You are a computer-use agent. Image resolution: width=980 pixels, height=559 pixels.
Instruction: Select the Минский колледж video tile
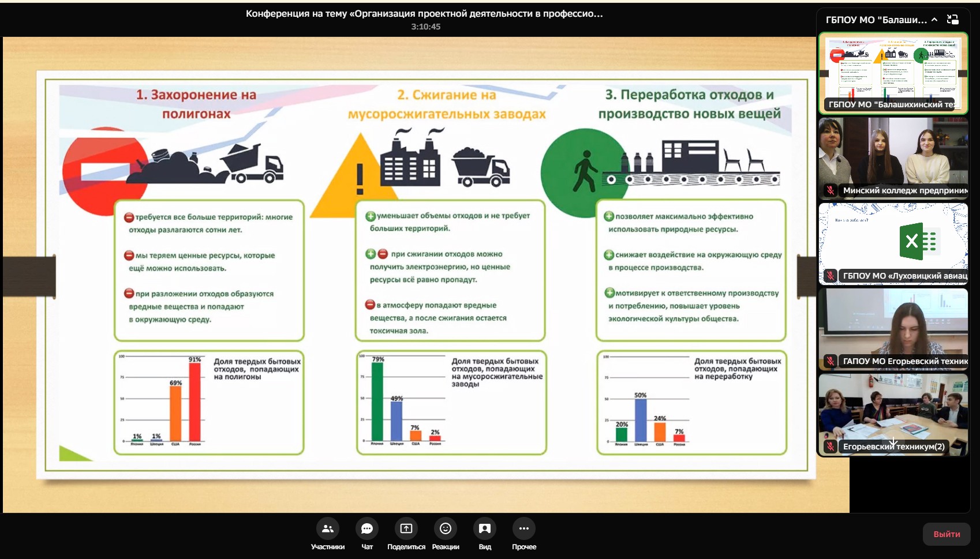pyautogui.click(x=893, y=153)
